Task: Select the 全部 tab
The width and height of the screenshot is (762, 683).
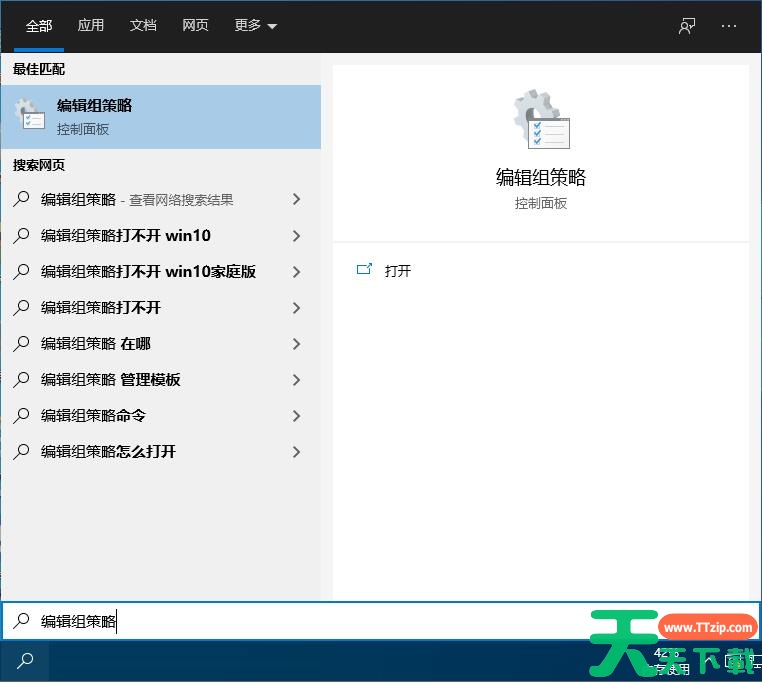Action: [39, 26]
